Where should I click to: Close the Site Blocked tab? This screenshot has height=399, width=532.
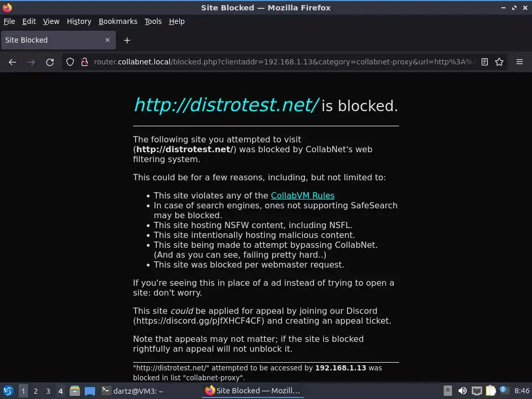[x=108, y=40]
